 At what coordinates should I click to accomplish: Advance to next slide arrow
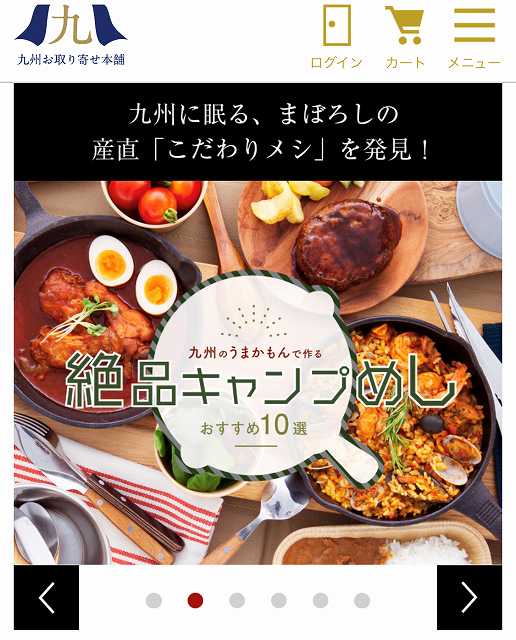(x=469, y=598)
